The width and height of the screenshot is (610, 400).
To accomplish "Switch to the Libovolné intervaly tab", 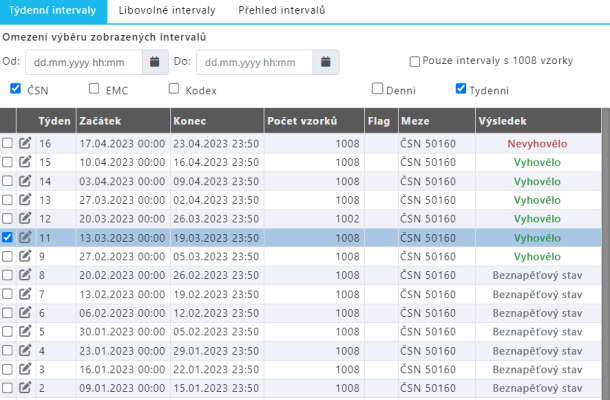I will [166, 10].
